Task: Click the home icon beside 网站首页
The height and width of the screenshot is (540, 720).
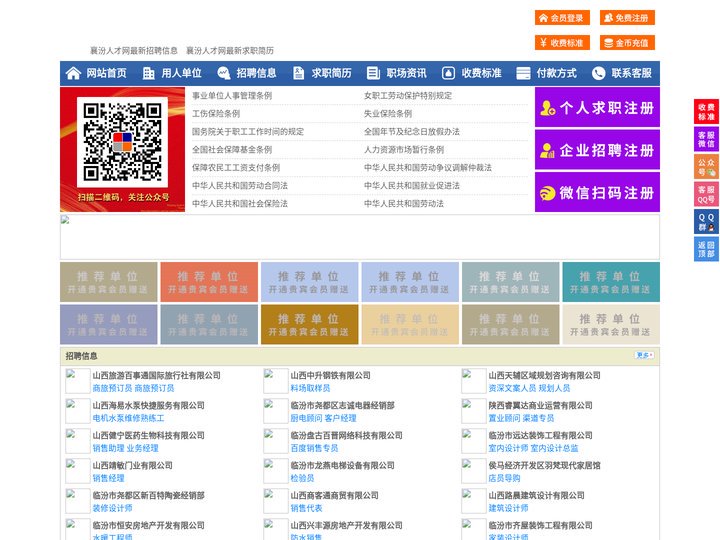Action: (73, 73)
